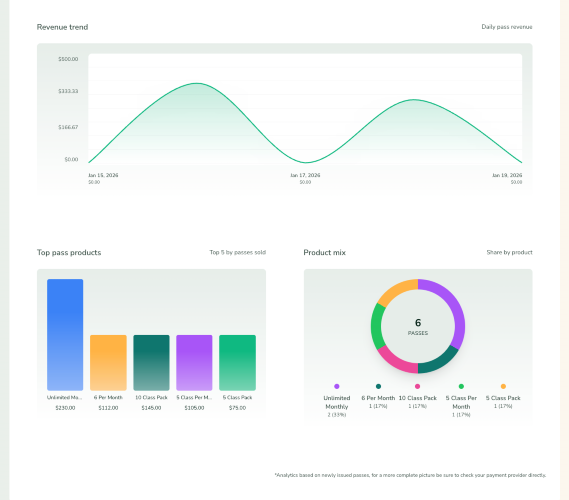Click the Jan 15, 2026 axis date
Image resolution: width=569 pixels, height=500 pixels.
[103, 175]
